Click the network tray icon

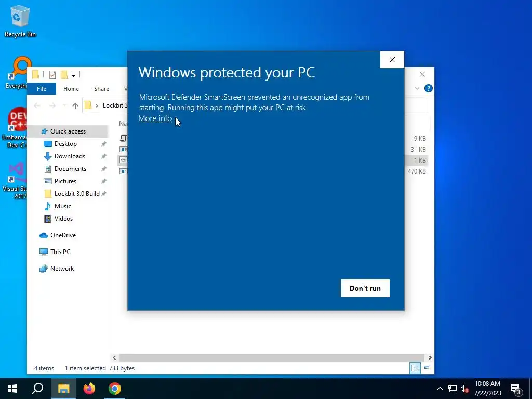coord(453,389)
